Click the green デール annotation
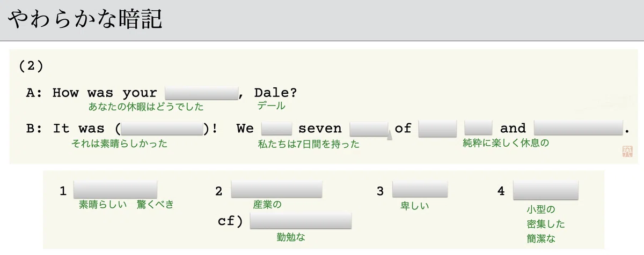Viewport: 644px width, 255px height. tap(271, 106)
